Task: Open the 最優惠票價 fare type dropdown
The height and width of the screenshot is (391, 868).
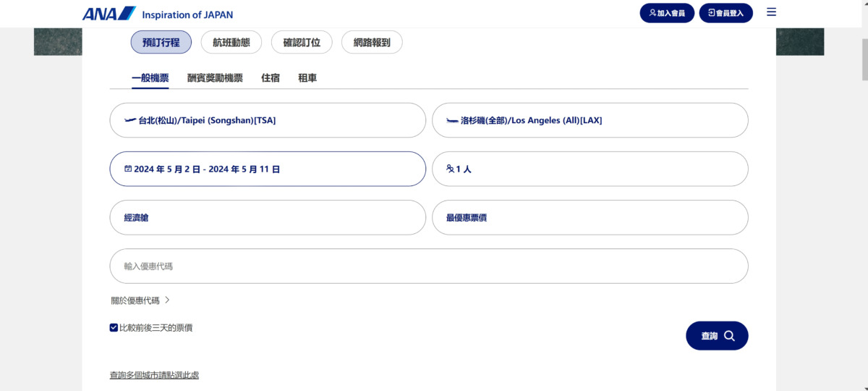Action: [x=590, y=217]
